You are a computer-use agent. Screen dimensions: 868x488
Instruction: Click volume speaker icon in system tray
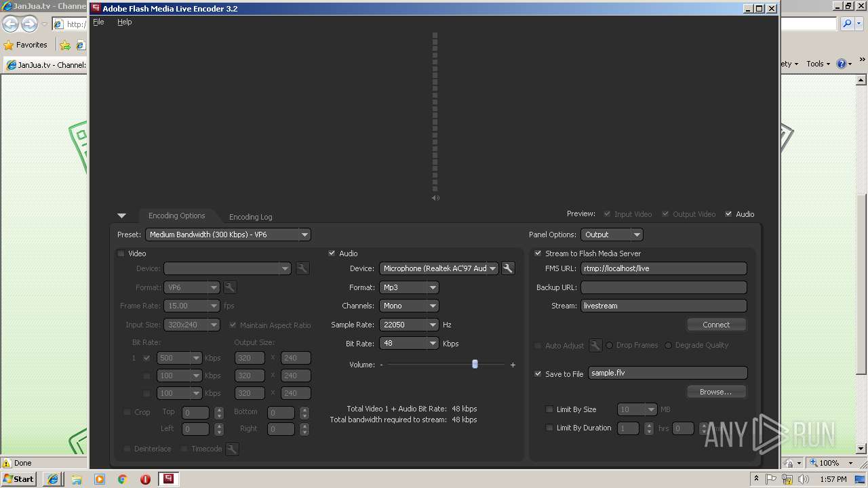point(804,479)
